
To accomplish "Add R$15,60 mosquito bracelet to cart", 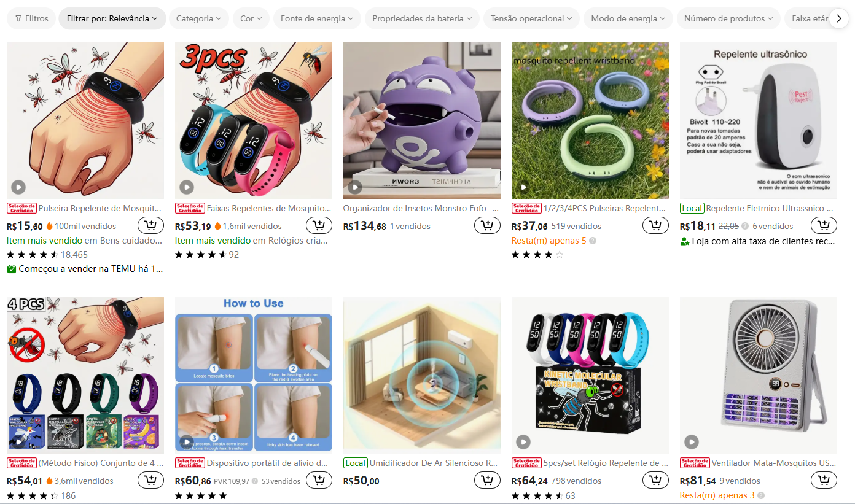I will coord(150,225).
